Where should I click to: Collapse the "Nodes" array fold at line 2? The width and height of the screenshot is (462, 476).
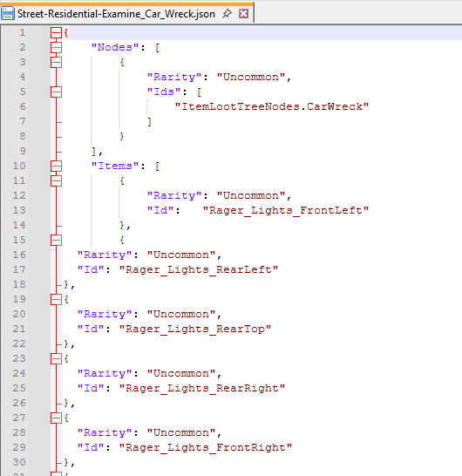56,47
